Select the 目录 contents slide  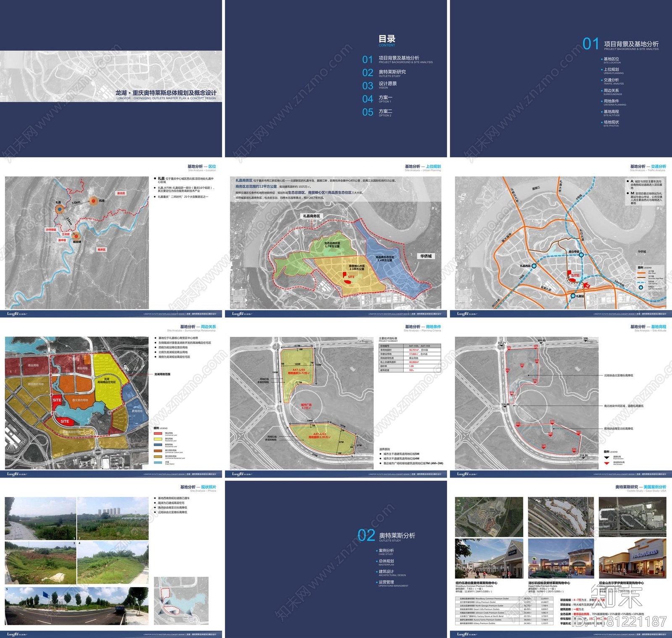pyautogui.click(x=336, y=79)
